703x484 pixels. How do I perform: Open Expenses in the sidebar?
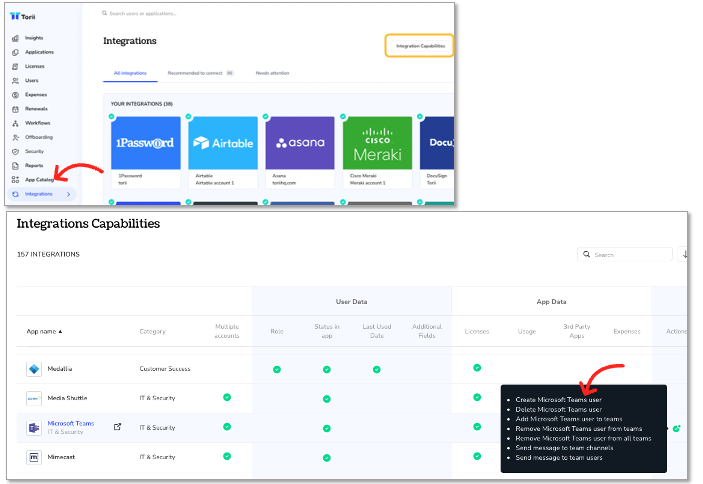coord(35,95)
